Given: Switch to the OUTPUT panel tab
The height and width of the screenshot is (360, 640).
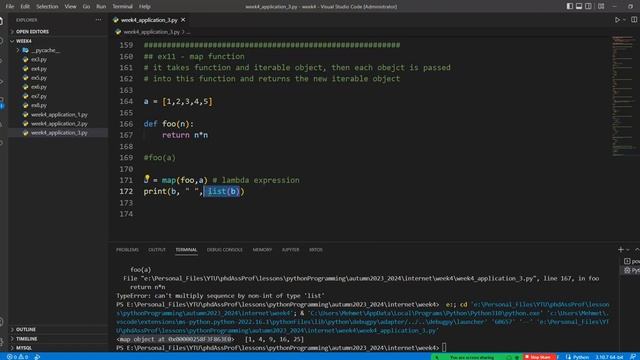Looking at the screenshot, I should tap(157, 250).
